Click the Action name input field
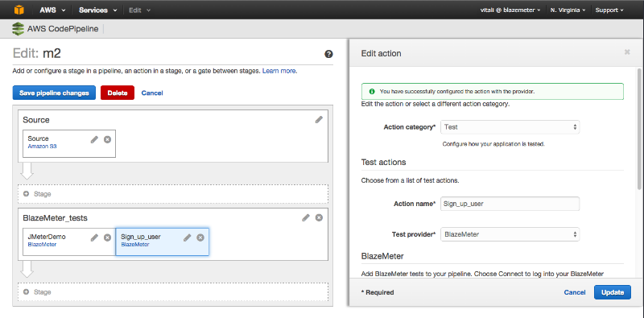This screenshot has width=644, height=318. pyautogui.click(x=510, y=204)
